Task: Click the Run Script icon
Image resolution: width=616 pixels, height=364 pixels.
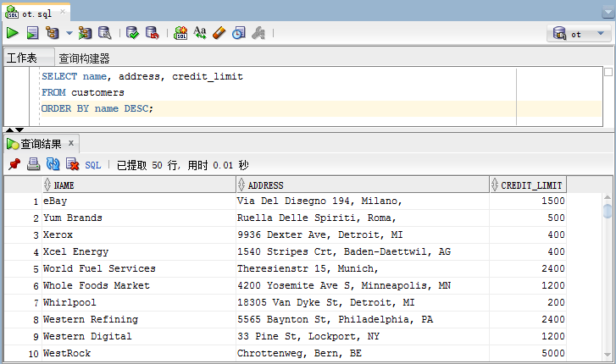Action: click(x=32, y=33)
